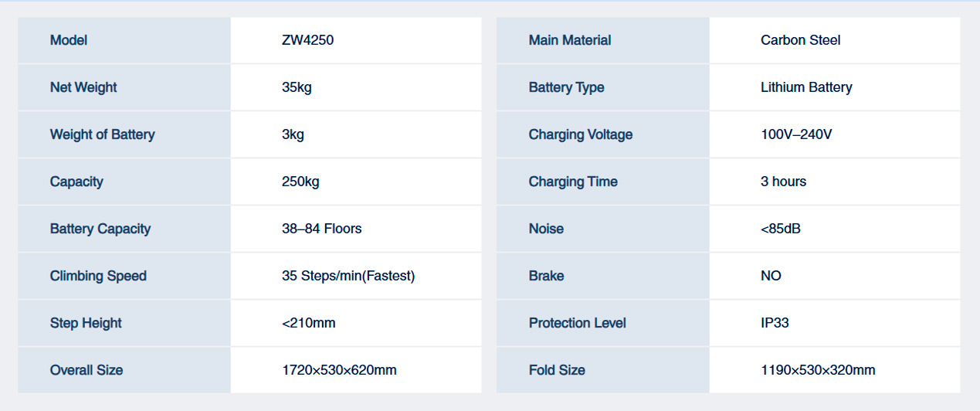Select the 100V–240V charging voltage value

coord(796,134)
